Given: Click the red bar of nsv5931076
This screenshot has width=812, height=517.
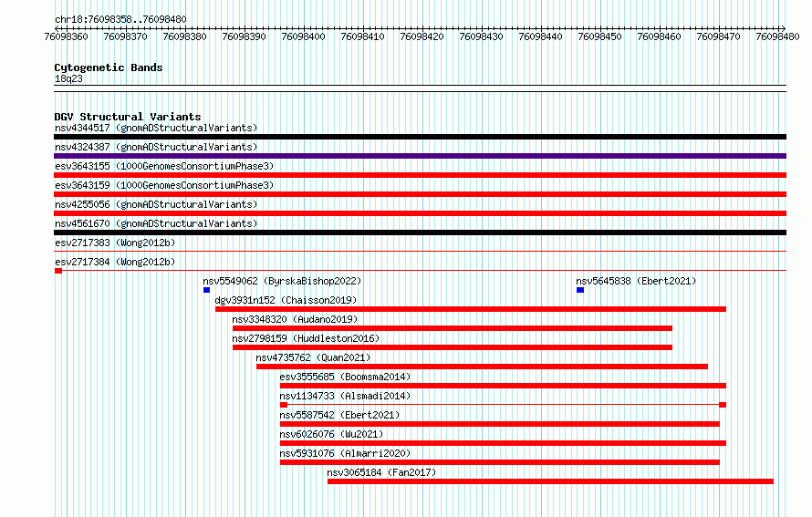Looking at the screenshot, I should 500,462.
